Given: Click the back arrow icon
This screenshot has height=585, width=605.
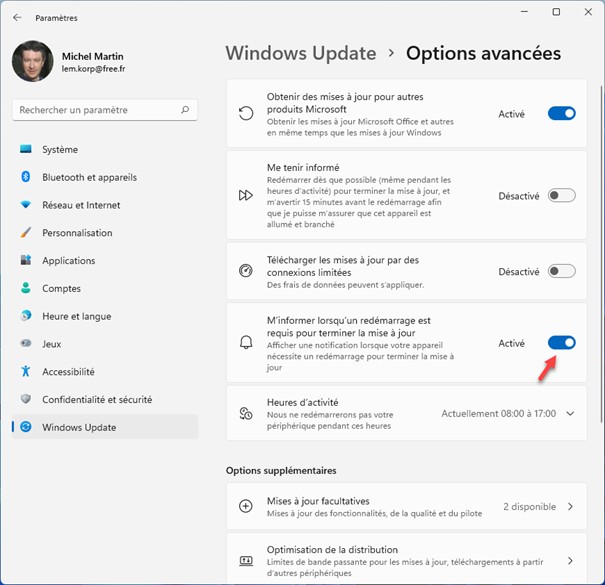Looking at the screenshot, I should point(17,17).
